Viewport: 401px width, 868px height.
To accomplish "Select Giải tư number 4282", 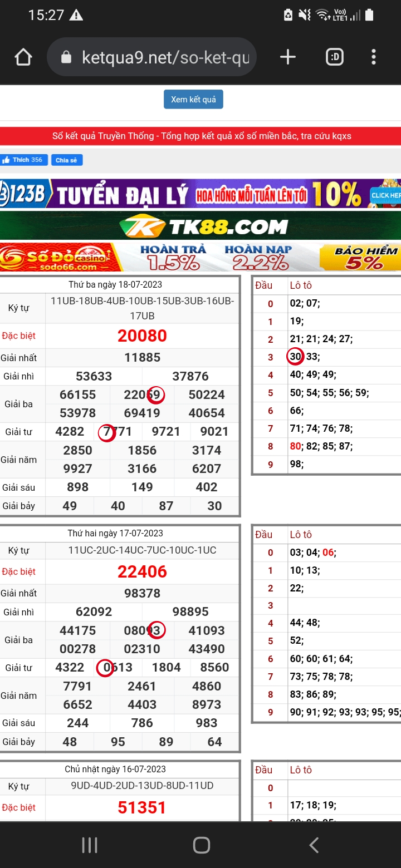I will pyautogui.click(x=70, y=432).
